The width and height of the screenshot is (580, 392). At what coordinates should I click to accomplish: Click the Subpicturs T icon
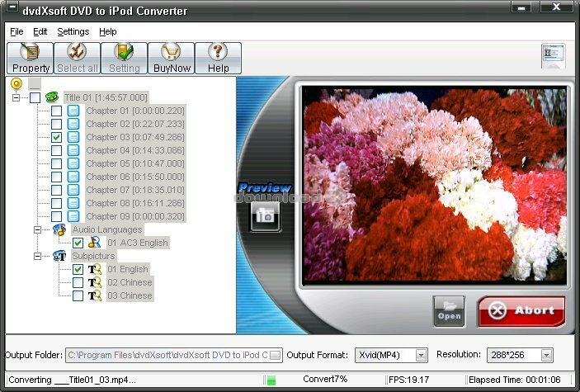[59, 256]
